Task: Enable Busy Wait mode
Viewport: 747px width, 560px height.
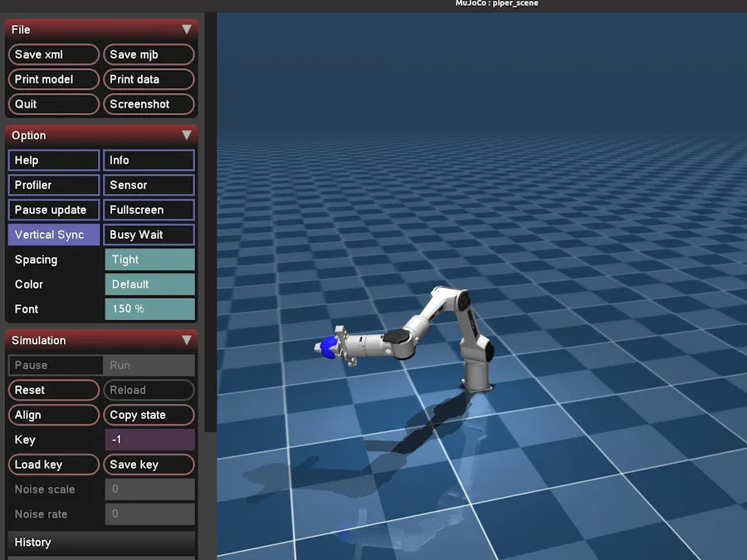Action: click(x=149, y=234)
